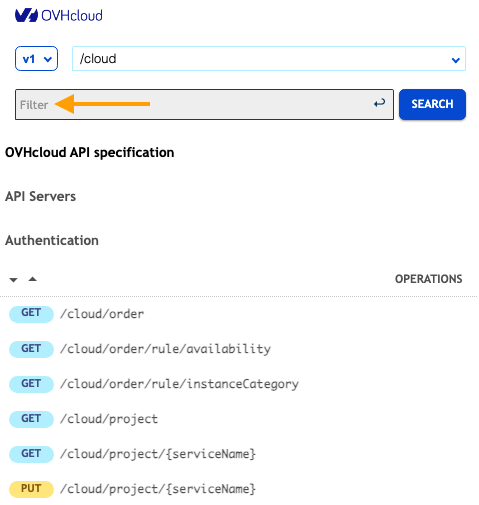The height and width of the screenshot is (505, 479).
Task: Click the GET badge beside rule/instanceCategory
Action: click(x=31, y=384)
